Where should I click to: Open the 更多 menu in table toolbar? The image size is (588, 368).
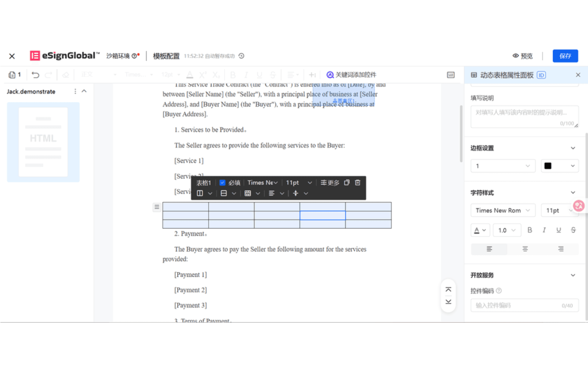tap(330, 183)
